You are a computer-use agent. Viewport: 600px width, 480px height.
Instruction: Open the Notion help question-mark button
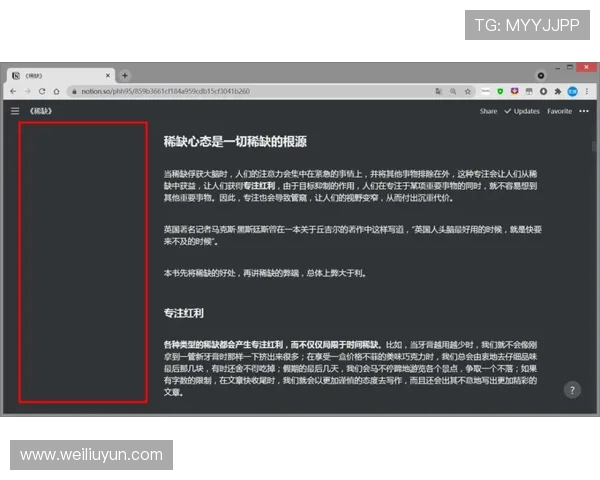click(x=572, y=390)
